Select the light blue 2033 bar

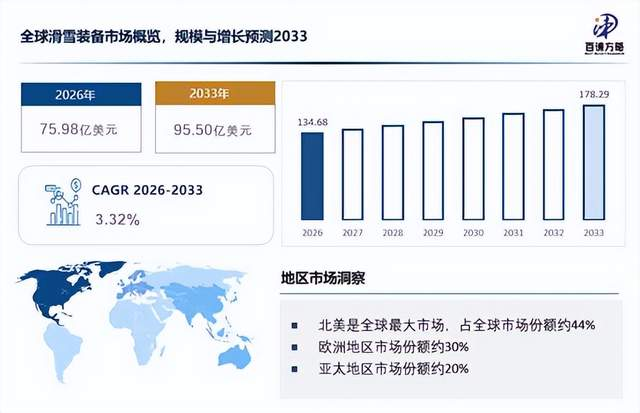tap(593, 162)
